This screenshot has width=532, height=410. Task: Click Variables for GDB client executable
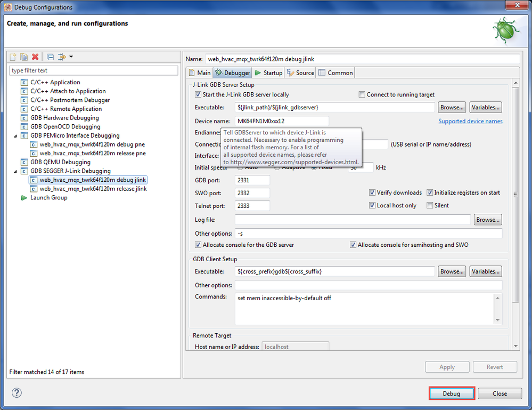tap(486, 271)
